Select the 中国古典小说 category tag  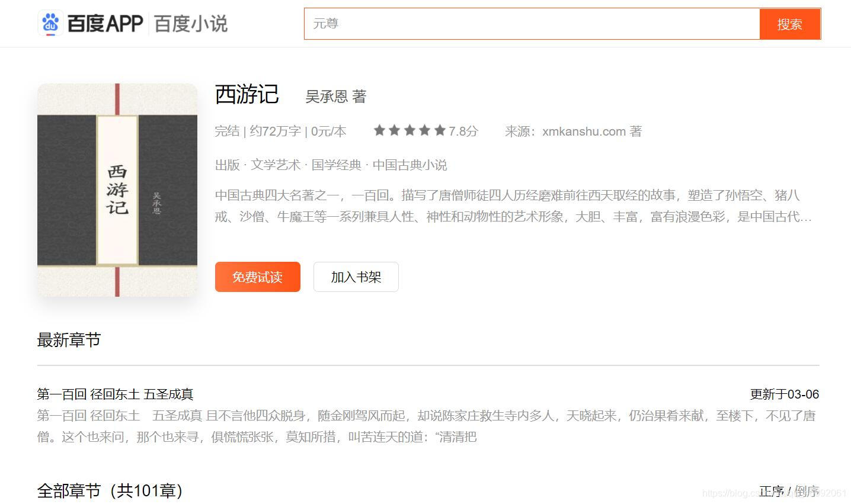(410, 165)
